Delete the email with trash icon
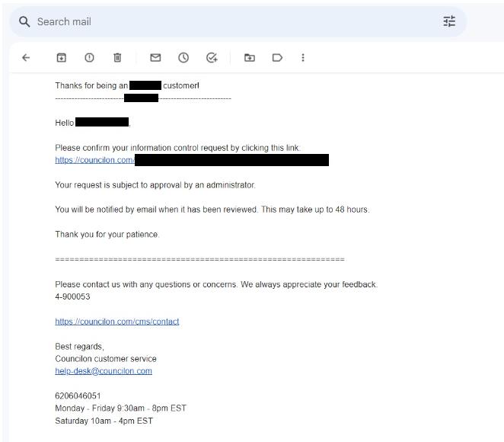 117,58
